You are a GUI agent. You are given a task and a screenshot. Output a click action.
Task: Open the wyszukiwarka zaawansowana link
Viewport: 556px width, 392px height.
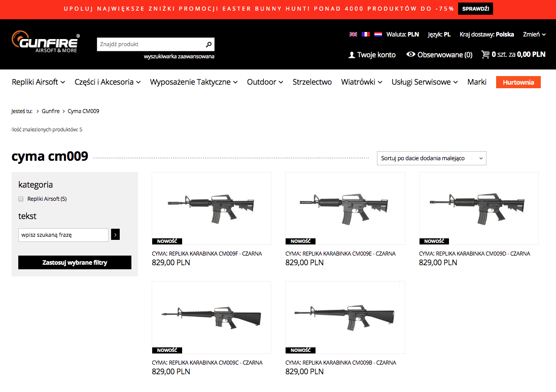[x=179, y=56]
